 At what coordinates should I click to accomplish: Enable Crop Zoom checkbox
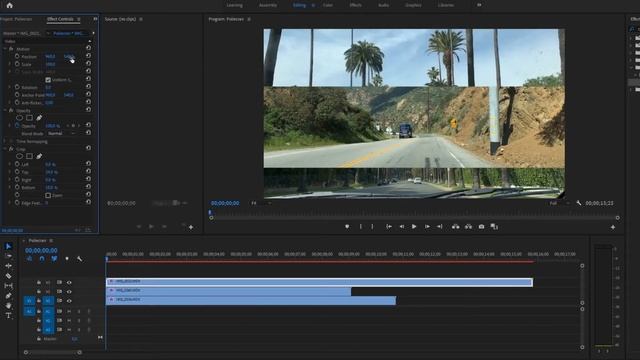click(48, 196)
